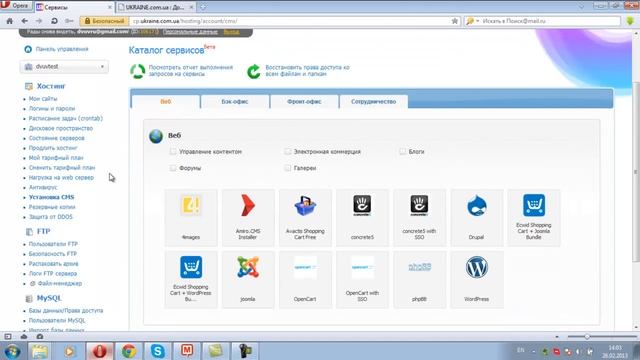Image resolution: width=640 pixels, height=360 pixels.
Task: Open Резервные копии link
Action: [x=52, y=207]
